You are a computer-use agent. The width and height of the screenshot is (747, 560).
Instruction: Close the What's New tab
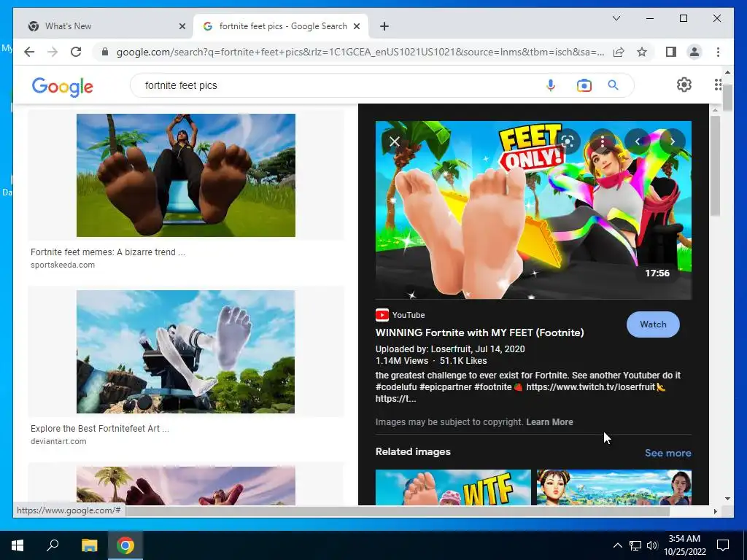pyautogui.click(x=182, y=26)
